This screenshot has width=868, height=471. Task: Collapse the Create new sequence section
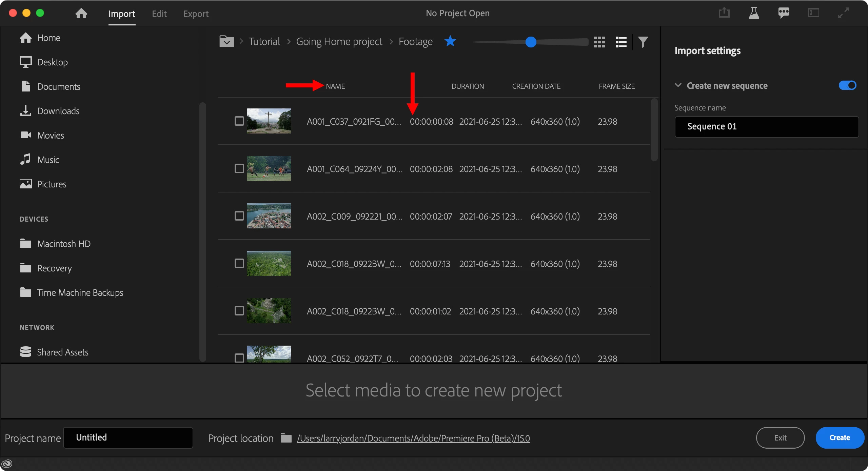(678, 85)
